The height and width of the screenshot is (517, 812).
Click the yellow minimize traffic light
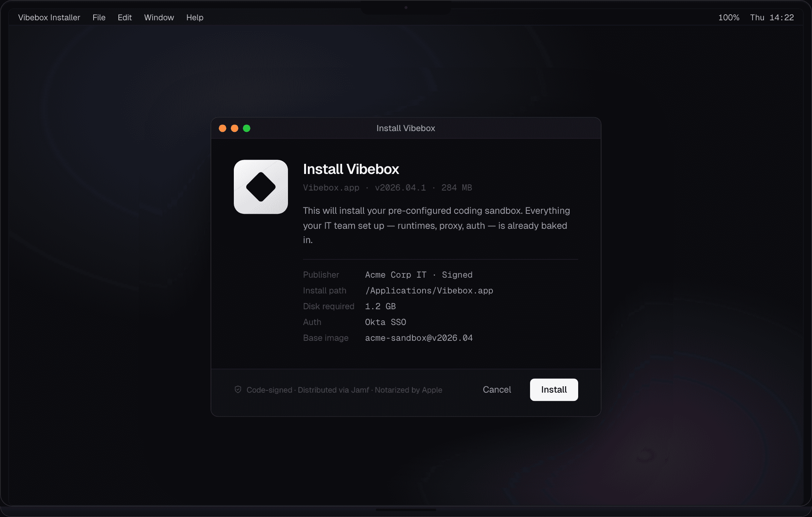coord(235,128)
